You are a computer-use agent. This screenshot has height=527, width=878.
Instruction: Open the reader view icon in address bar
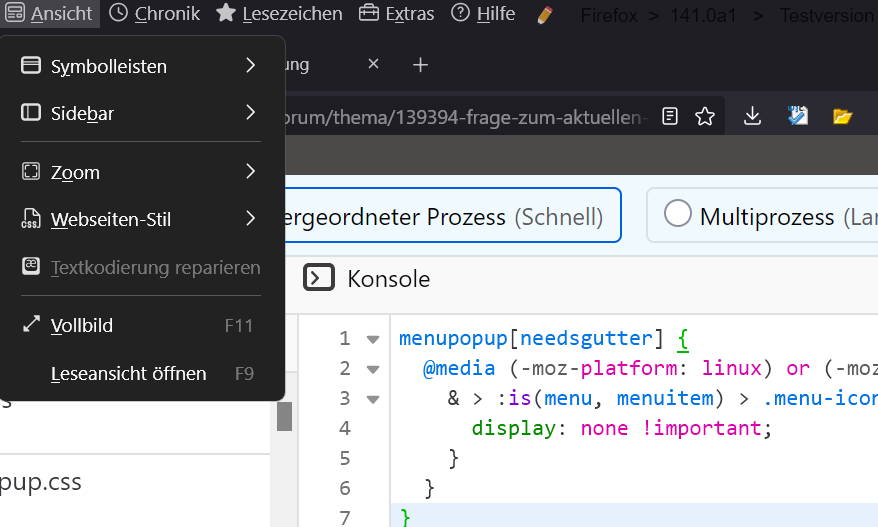670,116
